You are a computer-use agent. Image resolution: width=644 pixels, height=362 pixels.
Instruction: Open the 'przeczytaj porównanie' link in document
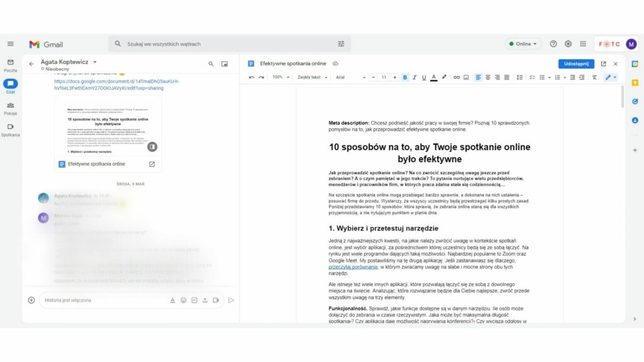click(353, 267)
